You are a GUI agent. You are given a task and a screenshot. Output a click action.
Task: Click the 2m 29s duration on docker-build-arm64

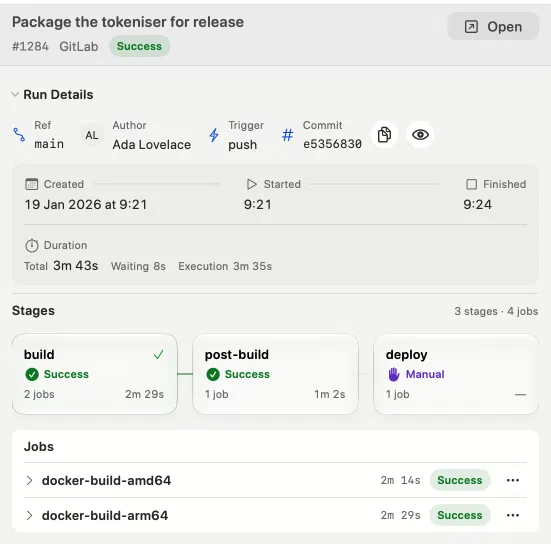[x=400, y=515]
